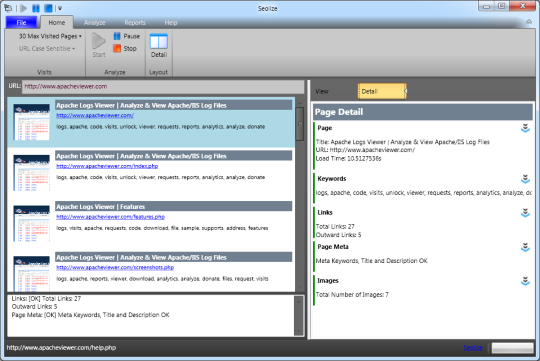Screen dimensions: 540x361
Task: Collapse the Page Meta section chevron
Action: 525,247
